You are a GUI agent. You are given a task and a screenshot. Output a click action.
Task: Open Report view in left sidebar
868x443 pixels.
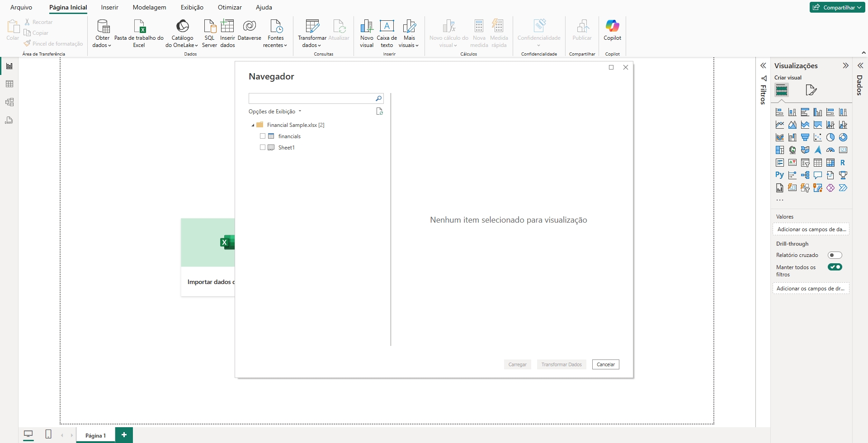pyautogui.click(x=9, y=66)
